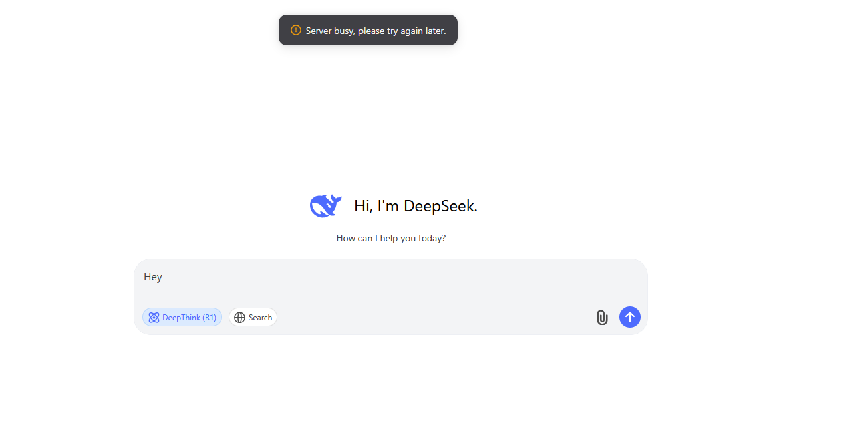Click the "Search" label text
Image resolution: width=868 pixels, height=422 pixels.
pos(260,318)
